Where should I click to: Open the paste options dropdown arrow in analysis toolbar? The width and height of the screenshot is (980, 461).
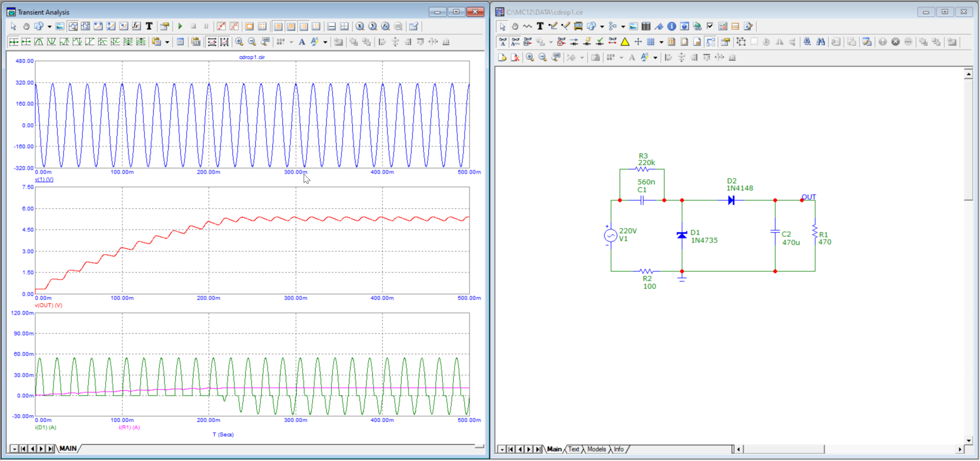pos(167,42)
